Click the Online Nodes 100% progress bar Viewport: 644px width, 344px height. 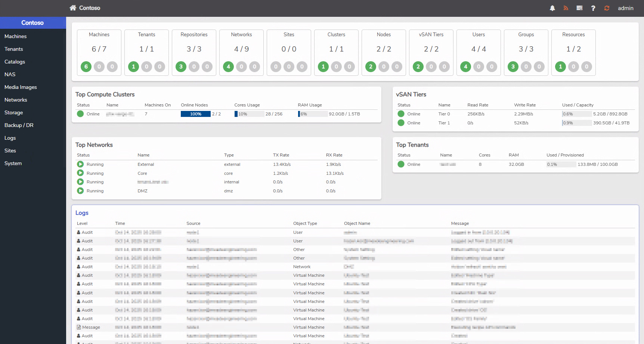click(x=195, y=114)
